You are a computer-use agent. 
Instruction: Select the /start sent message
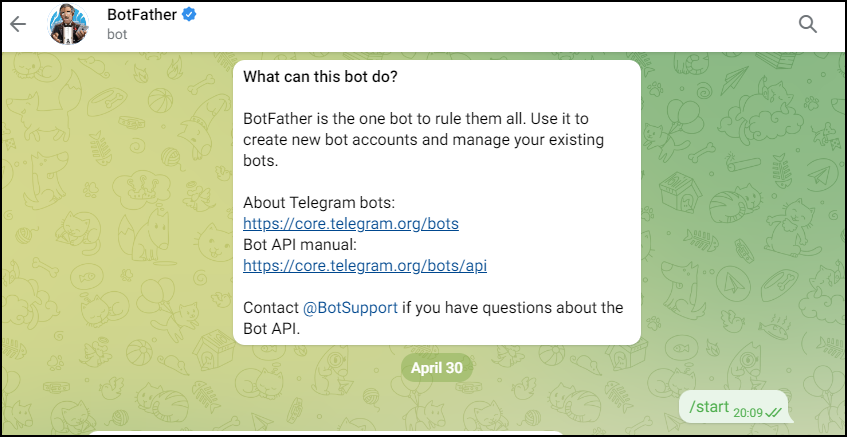735,407
